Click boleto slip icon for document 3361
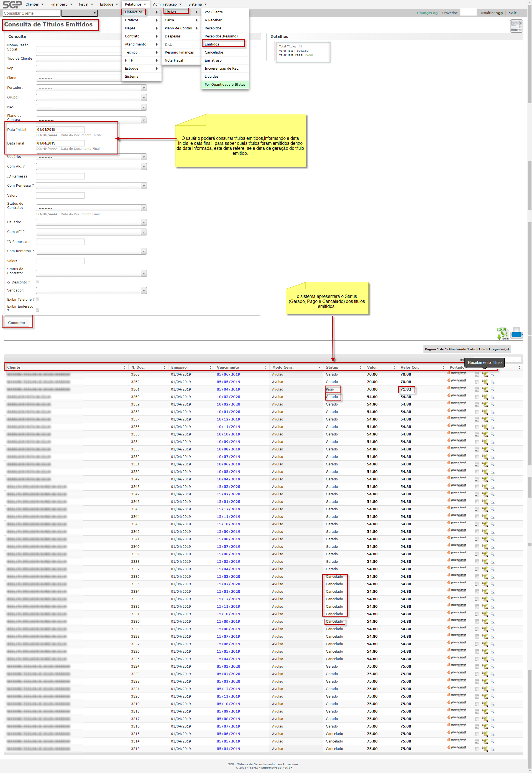 pos(477,389)
